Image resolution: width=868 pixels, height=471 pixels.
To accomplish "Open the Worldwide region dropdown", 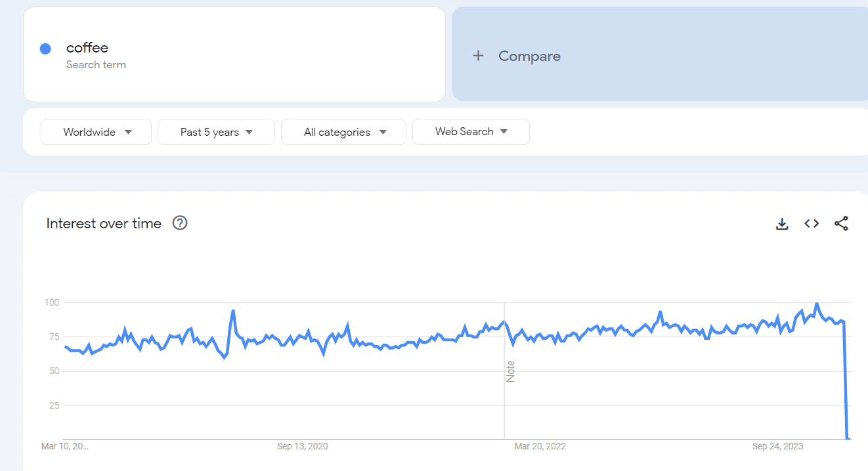I will 97,132.
